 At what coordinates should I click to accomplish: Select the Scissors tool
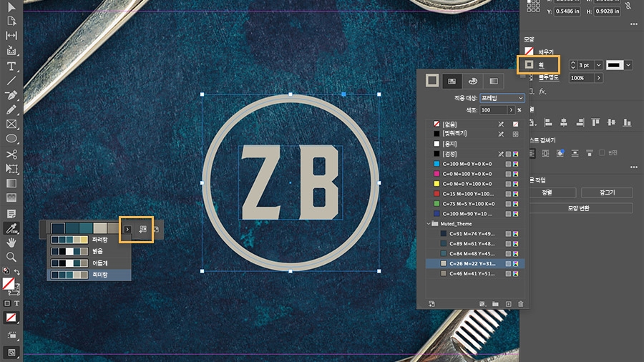click(x=11, y=154)
